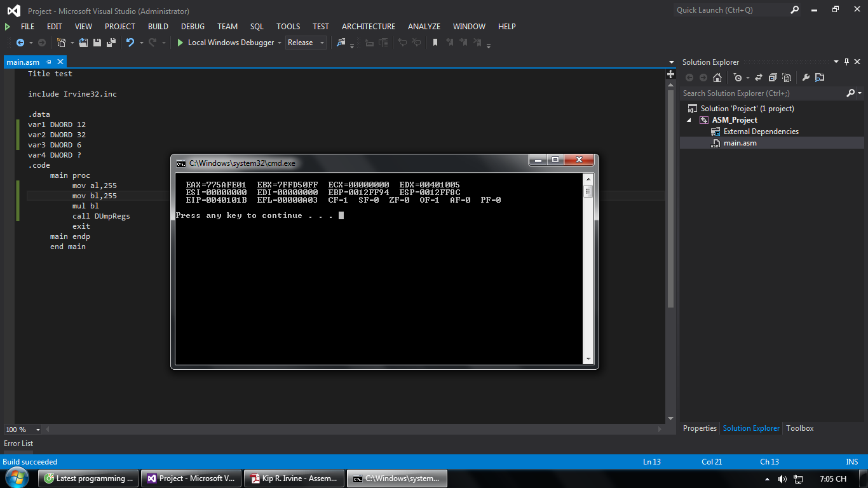Open the DEBUG menu
This screenshot has width=868, height=488.
pyautogui.click(x=193, y=27)
